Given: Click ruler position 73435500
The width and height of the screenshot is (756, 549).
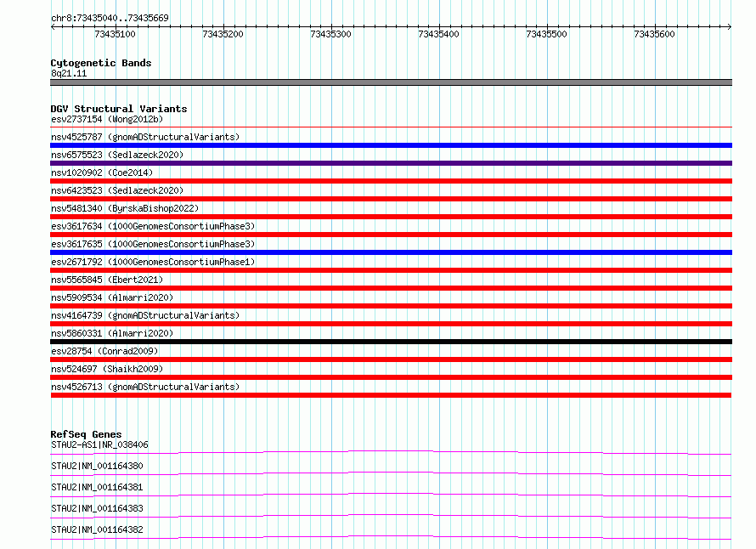Looking at the screenshot, I should click(546, 34).
